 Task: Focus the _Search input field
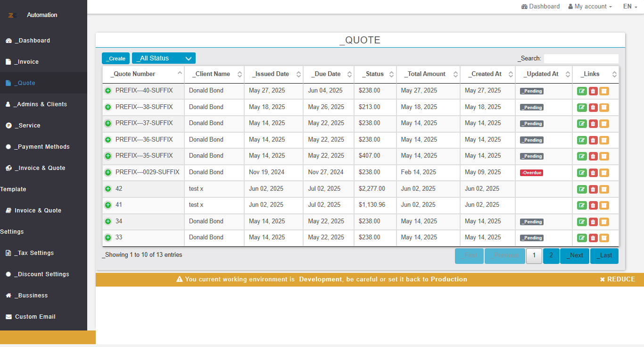581,59
